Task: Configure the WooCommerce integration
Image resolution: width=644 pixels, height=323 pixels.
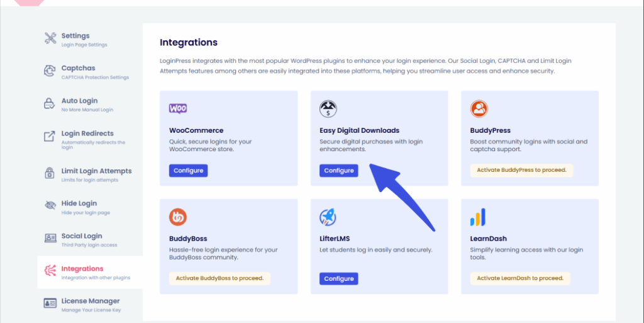Action: pyautogui.click(x=188, y=171)
